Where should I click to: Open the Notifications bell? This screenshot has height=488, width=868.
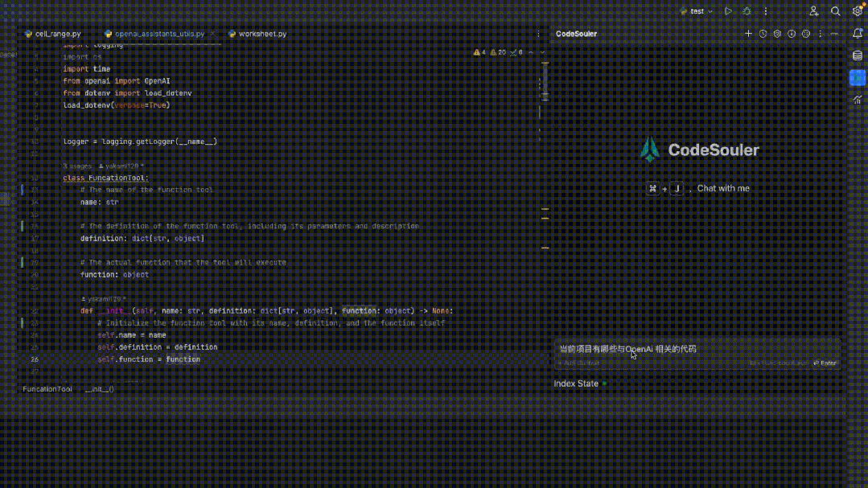pos(858,34)
